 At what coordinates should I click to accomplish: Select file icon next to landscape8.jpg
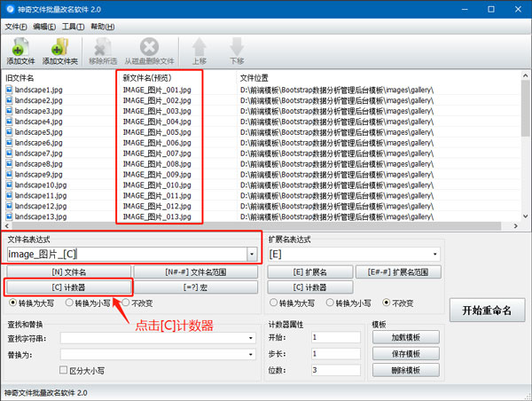pyautogui.click(x=9, y=163)
